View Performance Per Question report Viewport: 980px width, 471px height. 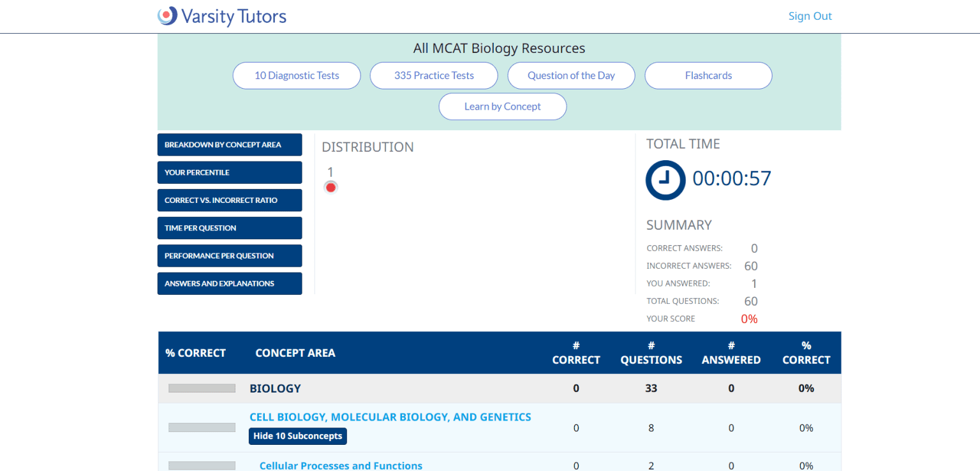229,255
